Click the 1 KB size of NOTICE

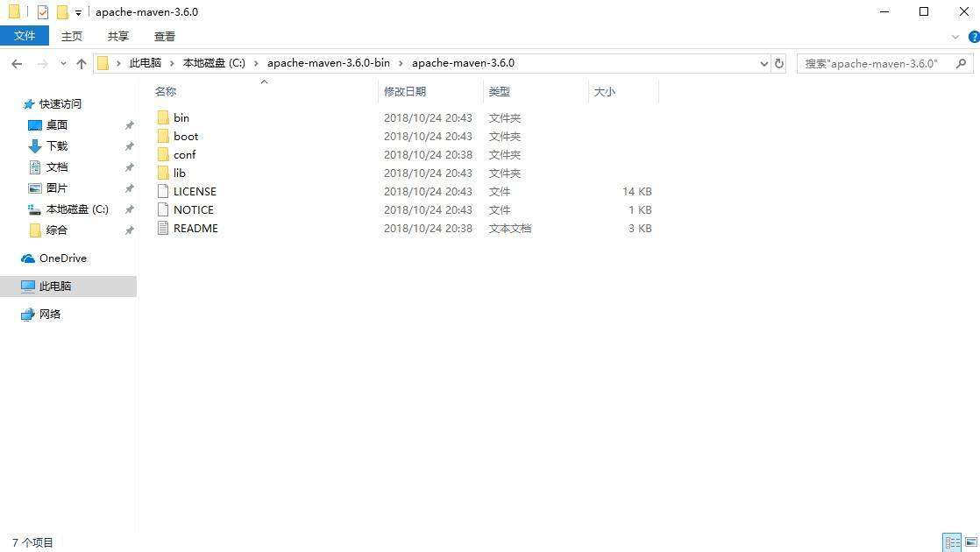640,209
